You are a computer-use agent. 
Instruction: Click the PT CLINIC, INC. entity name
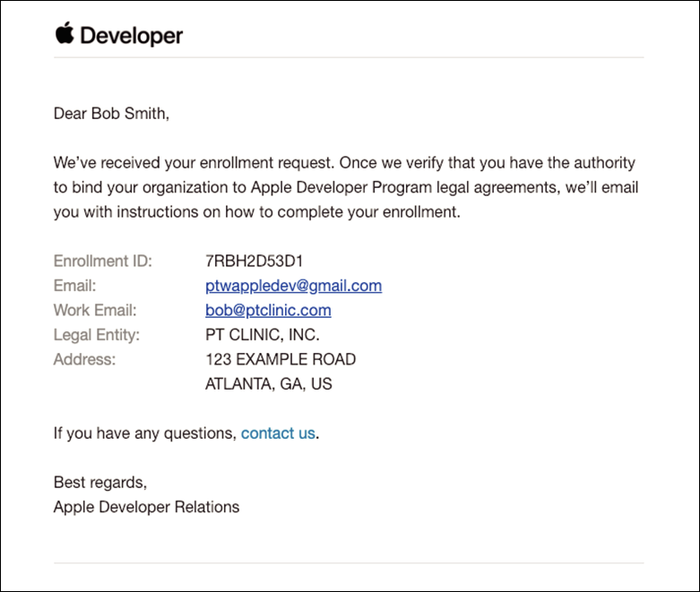click(x=263, y=335)
